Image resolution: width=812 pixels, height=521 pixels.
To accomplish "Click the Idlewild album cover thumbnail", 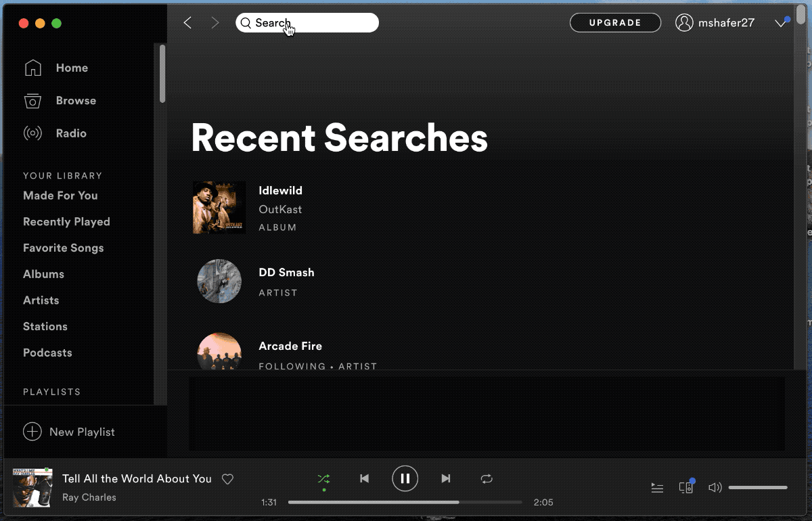I will click(x=219, y=208).
